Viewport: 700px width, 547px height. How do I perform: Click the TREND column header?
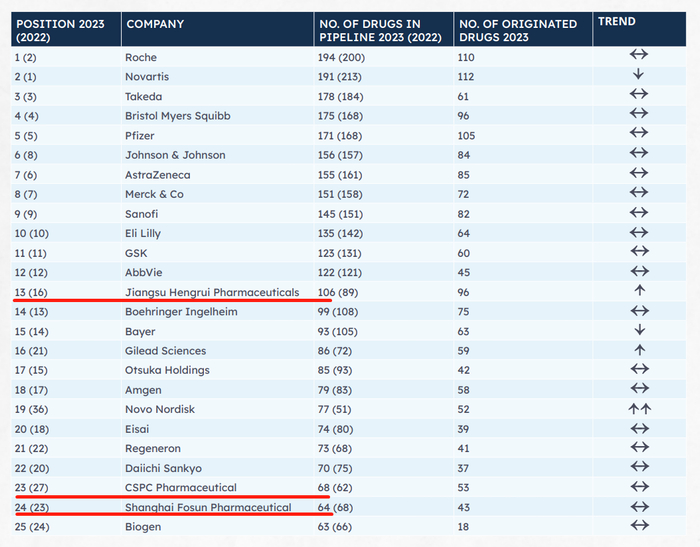tap(616, 21)
